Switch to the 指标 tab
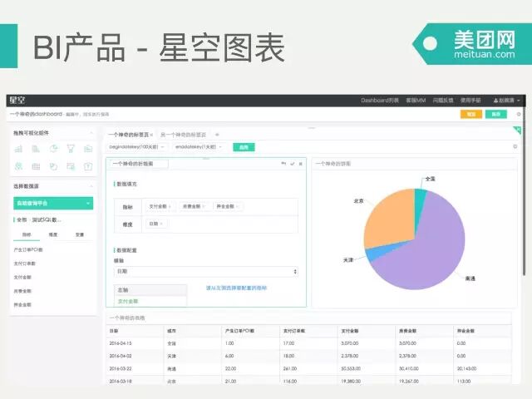532x399 pixels. [x=27, y=234]
